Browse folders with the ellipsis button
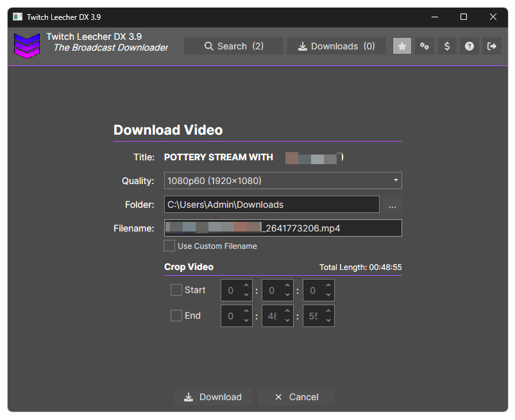515x420 pixels. pos(392,204)
